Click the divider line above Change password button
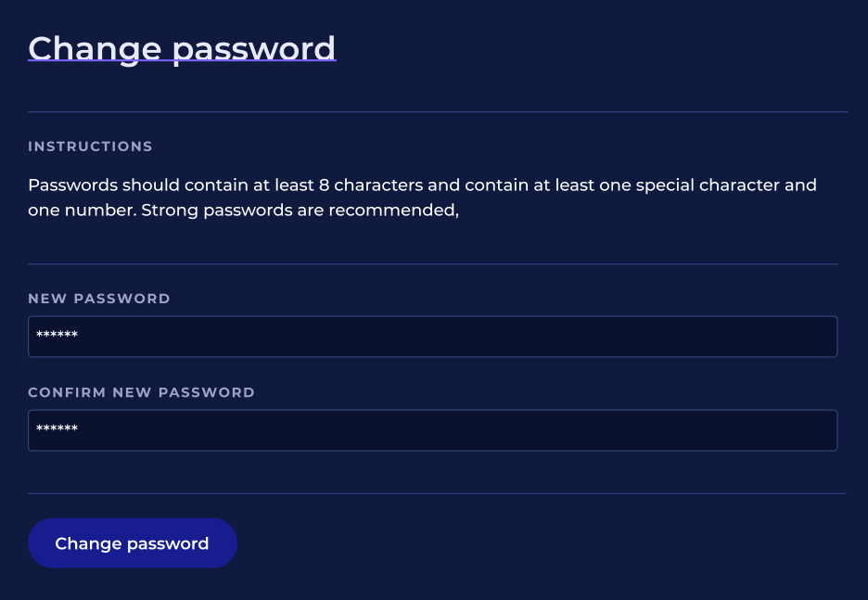868x600 pixels. [436, 493]
